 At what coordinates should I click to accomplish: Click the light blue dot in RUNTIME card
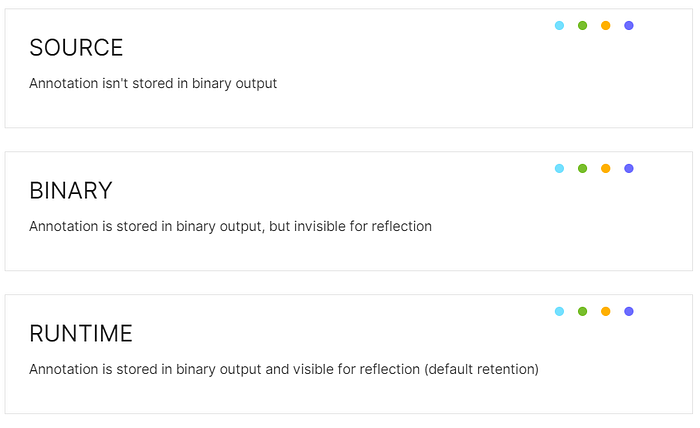click(559, 311)
